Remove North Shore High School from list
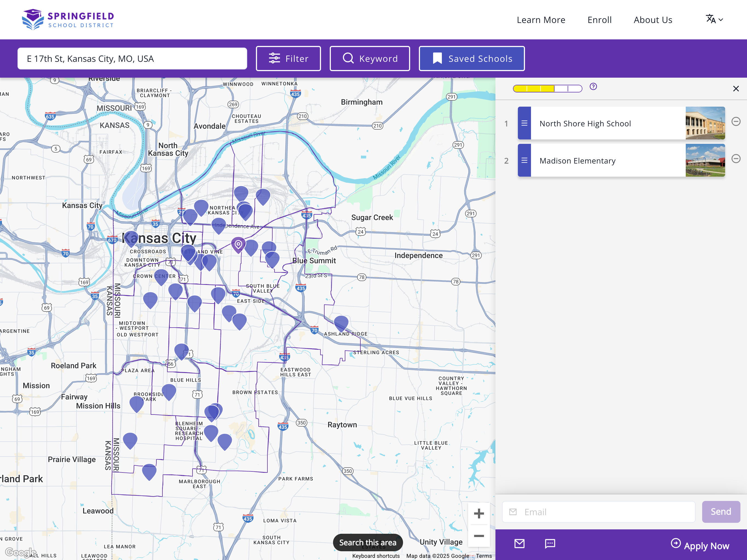 [x=736, y=122]
